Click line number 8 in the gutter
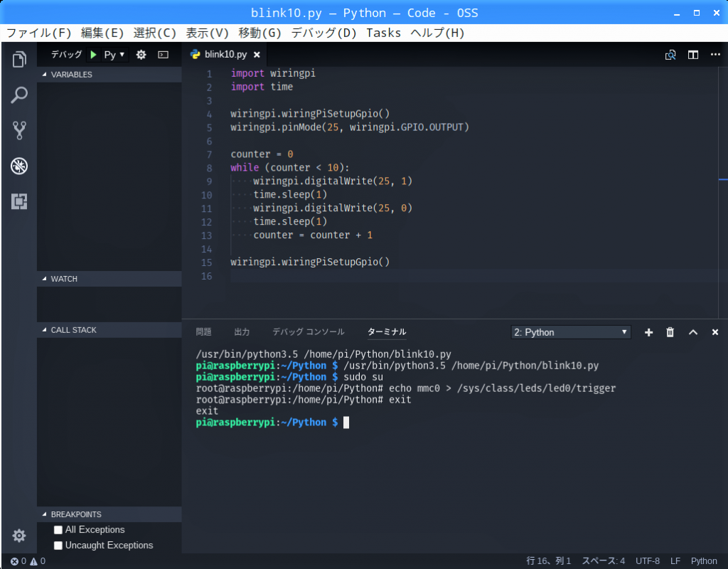 (209, 168)
